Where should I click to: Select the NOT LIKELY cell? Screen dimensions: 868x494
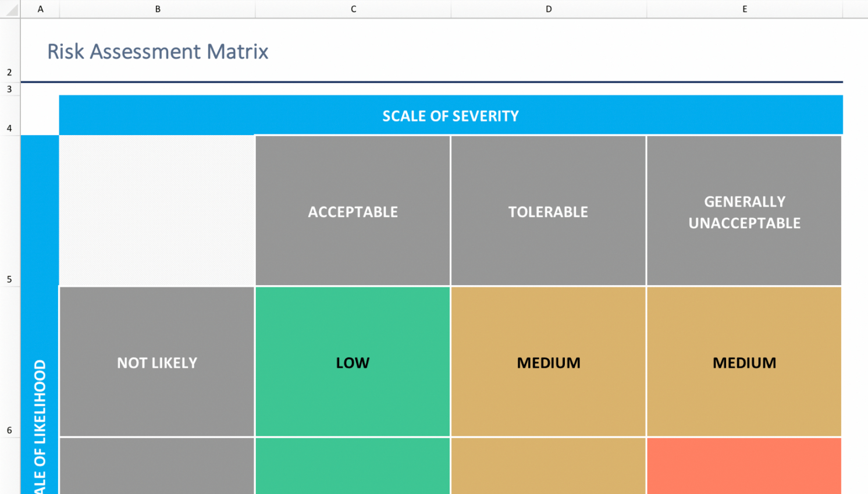coord(157,361)
